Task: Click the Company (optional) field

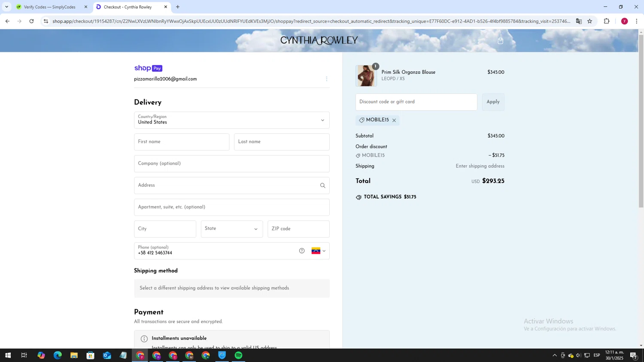Action: click(232, 164)
